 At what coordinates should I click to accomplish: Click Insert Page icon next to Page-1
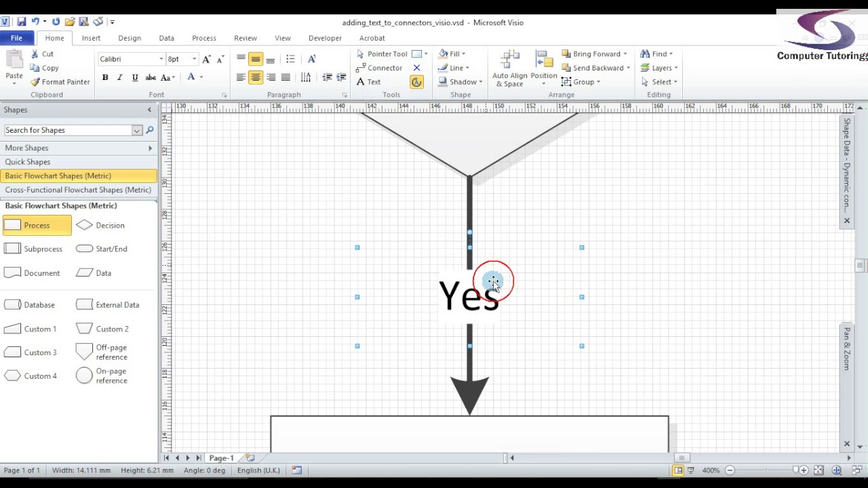point(250,458)
